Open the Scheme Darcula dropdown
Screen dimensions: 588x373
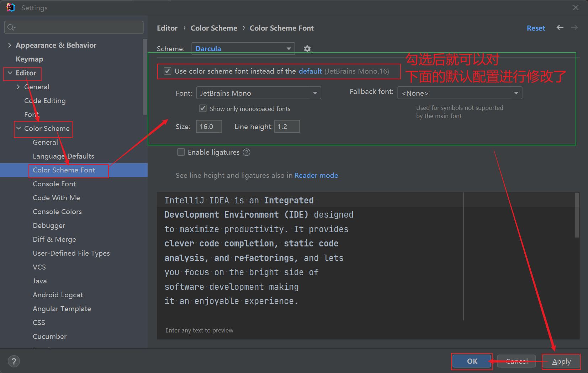[243, 49]
